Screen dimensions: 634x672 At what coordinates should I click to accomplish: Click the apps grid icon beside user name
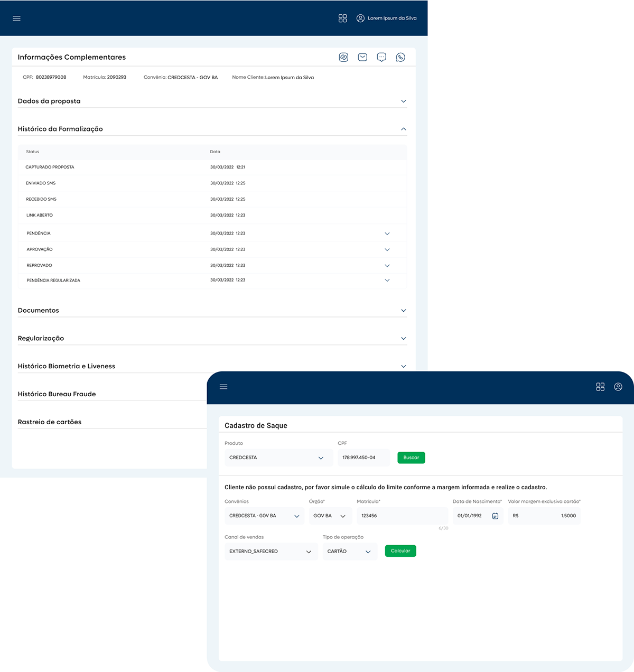pos(343,18)
